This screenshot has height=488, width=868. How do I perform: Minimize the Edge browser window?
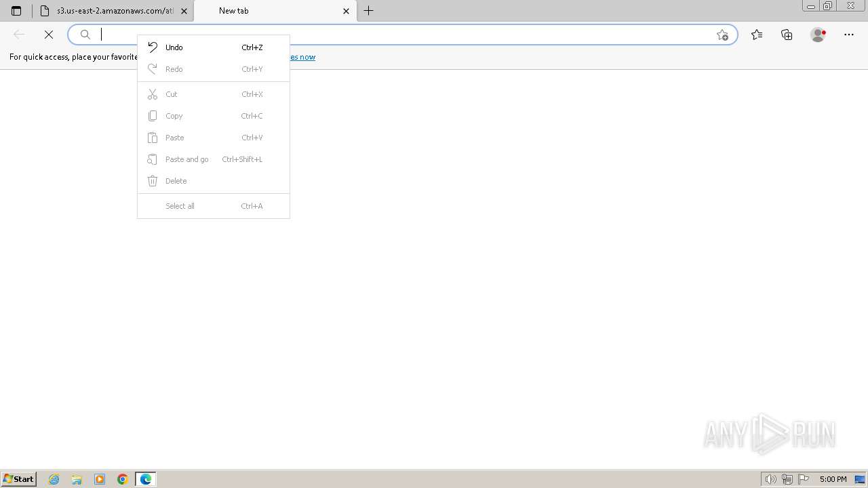[811, 6]
